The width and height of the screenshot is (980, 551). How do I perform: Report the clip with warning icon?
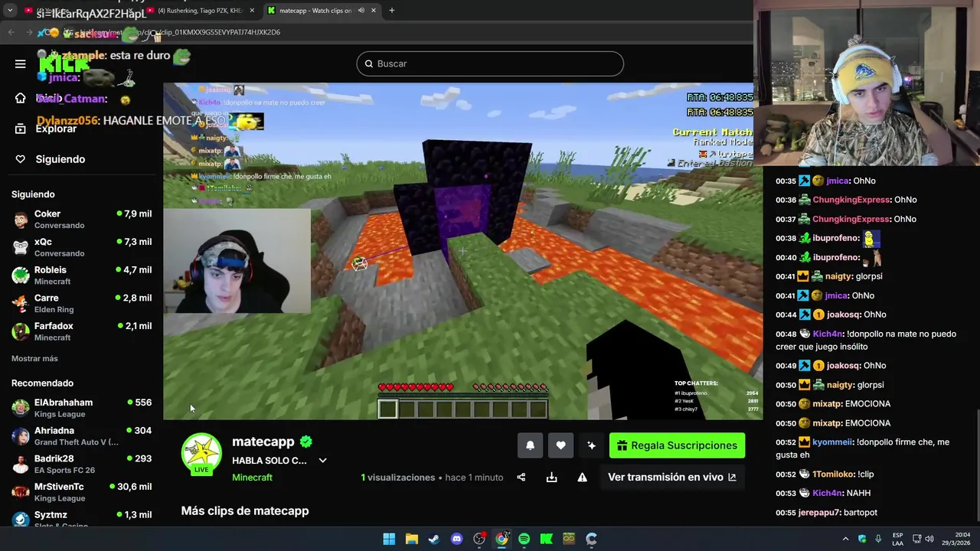(x=582, y=477)
